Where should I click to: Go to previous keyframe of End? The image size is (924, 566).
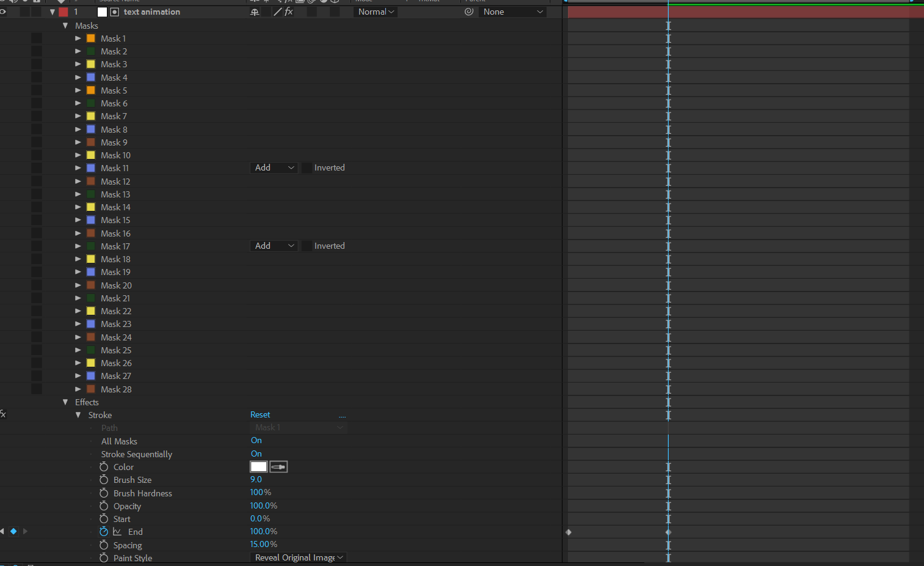tap(2, 531)
